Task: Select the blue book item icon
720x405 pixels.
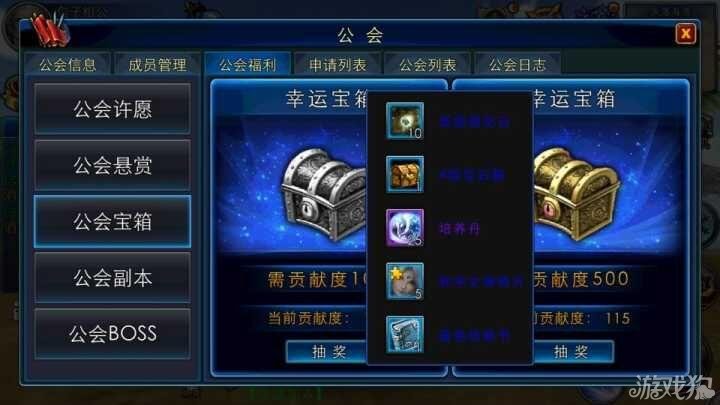Action: [405, 334]
